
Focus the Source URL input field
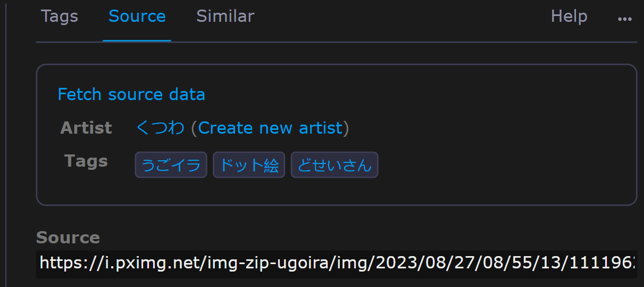coord(337,264)
